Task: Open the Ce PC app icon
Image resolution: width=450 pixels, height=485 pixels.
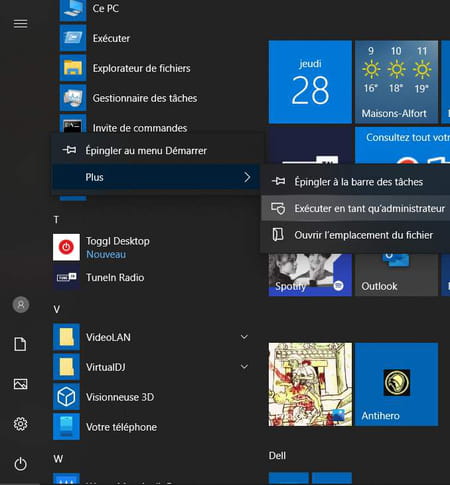Action: pyautogui.click(x=73, y=9)
